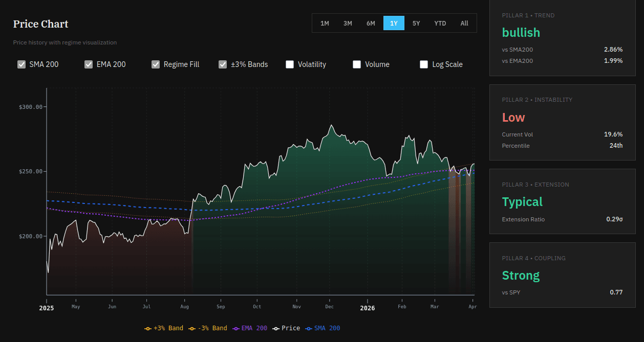
Task: Click the Typical extension panel in Pillar 3
Action: click(522, 201)
